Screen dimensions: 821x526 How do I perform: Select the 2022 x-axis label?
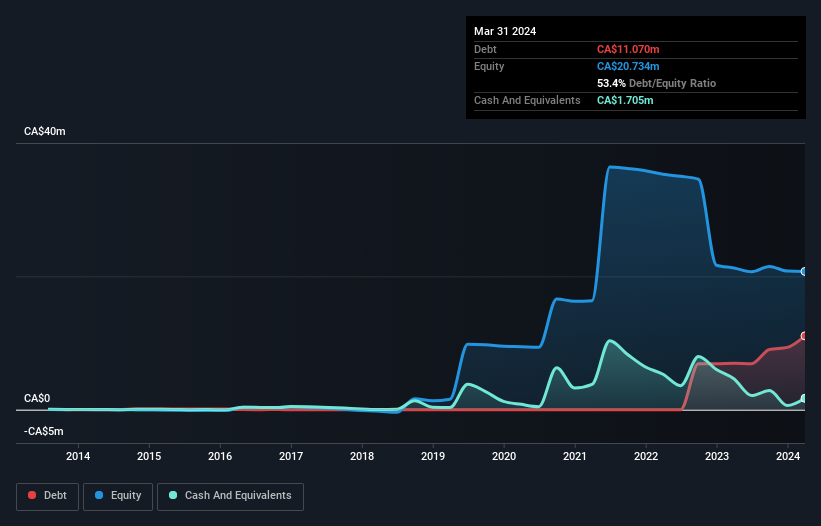tap(646, 456)
